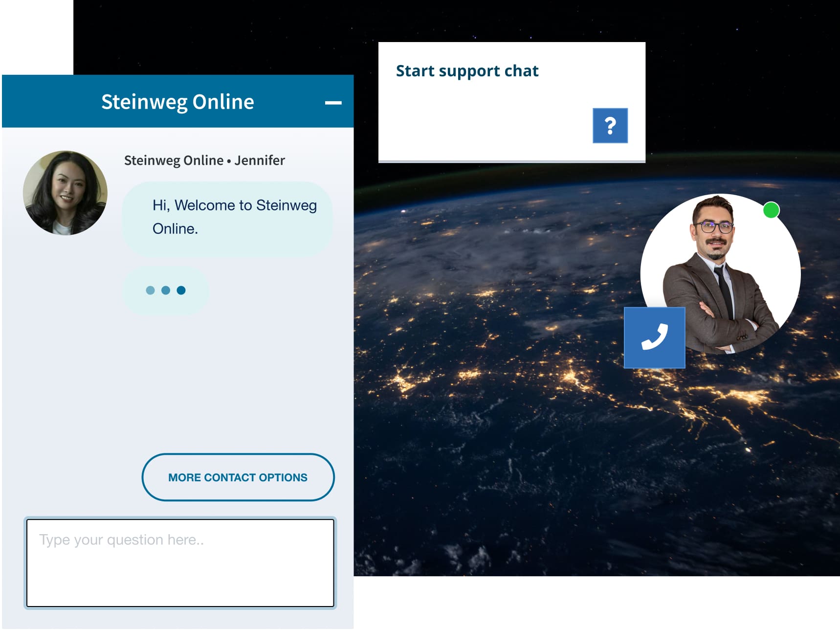Click the 'Steinweg Online • Jennifer' agent label
This screenshot has width=840, height=630.
[x=204, y=160]
